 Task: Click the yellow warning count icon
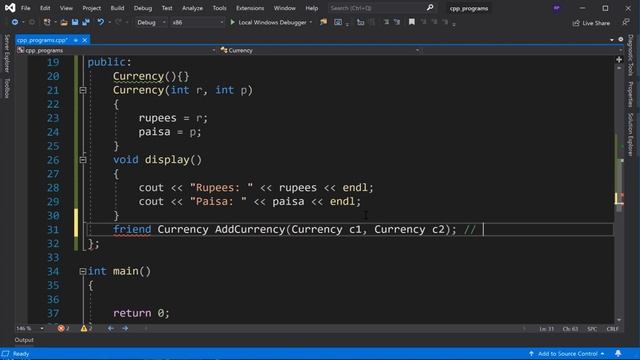click(x=84, y=328)
